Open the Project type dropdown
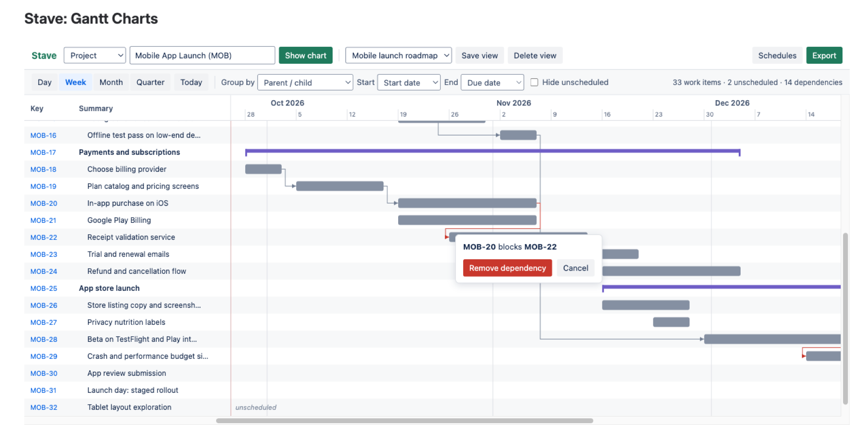The width and height of the screenshot is (868, 425). click(x=95, y=55)
